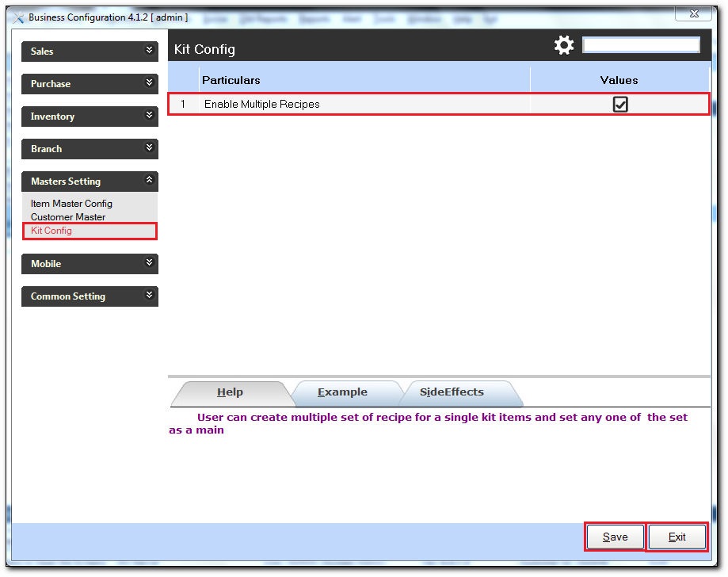This screenshot has width=728, height=577.
Task: Expand the Purchase section chevron
Action: [149, 82]
